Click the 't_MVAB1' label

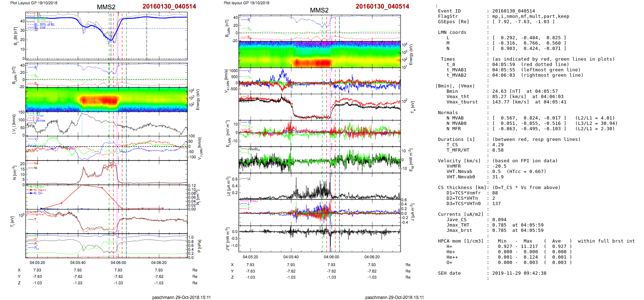(456, 70)
